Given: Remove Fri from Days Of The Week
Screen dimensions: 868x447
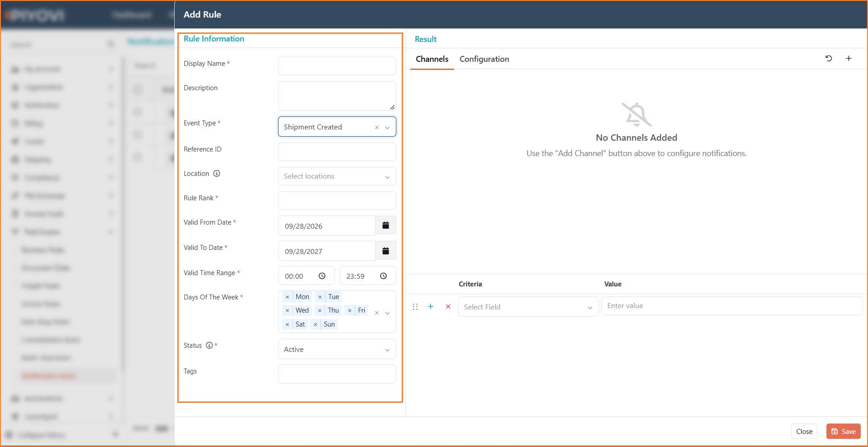Looking at the screenshot, I should click(x=350, y=310).
